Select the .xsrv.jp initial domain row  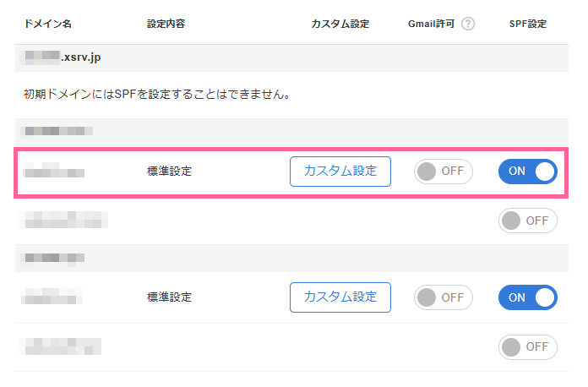(291, 57)
